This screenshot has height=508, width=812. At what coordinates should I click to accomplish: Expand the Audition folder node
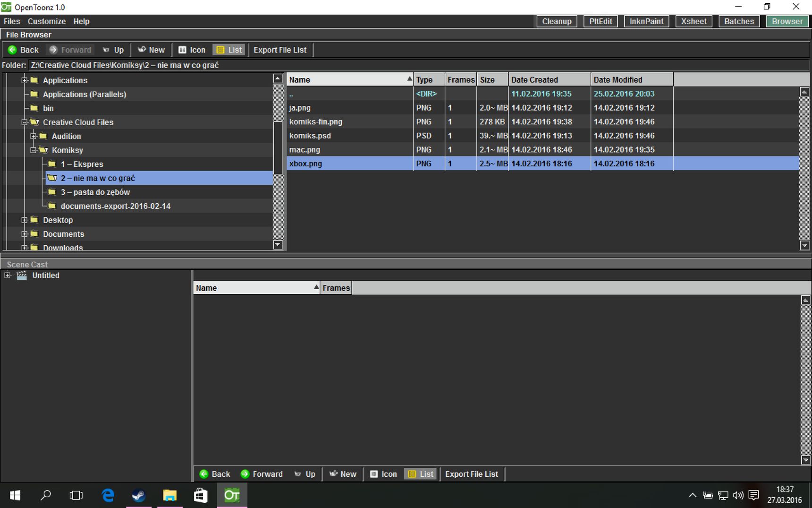[34, 136]
